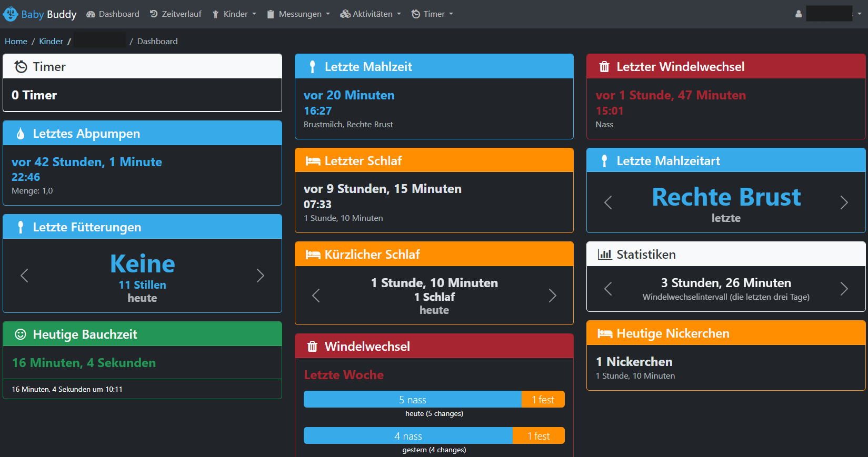Screen dimensions: 868x457
Task: Expand the Timer dropdown in navbar
Action: 432,14
